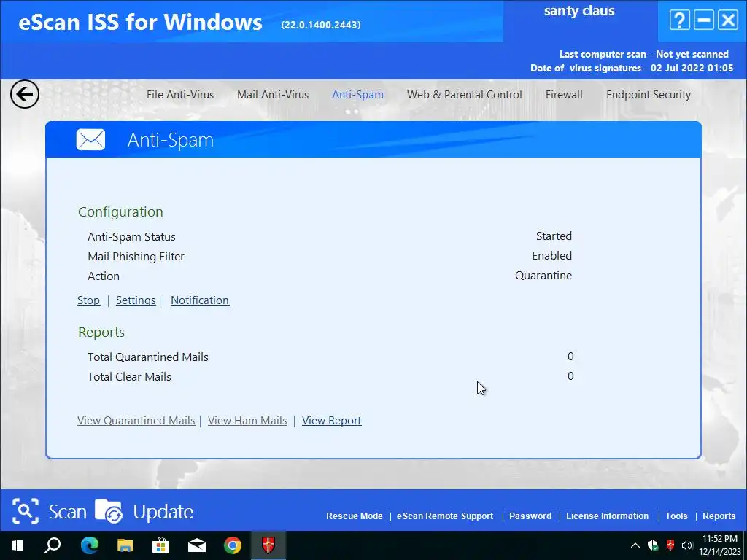Click the Update label
This screenshot has width=747, height=560.
tap(163, 512)
